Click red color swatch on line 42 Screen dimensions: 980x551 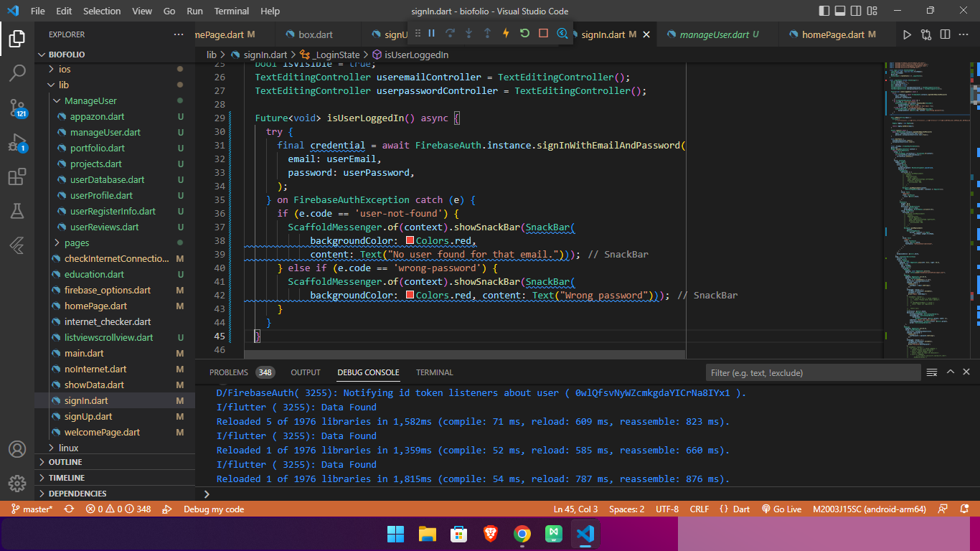pos(410,296)
